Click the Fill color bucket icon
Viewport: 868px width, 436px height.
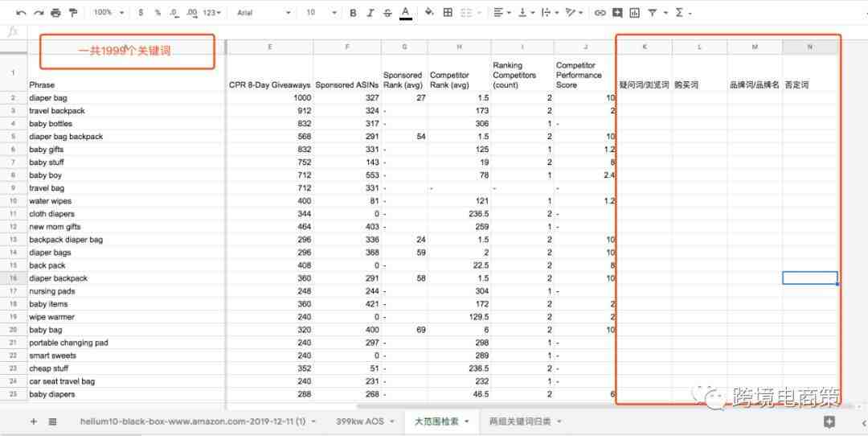pyautogui.click(x=429, y=13)
